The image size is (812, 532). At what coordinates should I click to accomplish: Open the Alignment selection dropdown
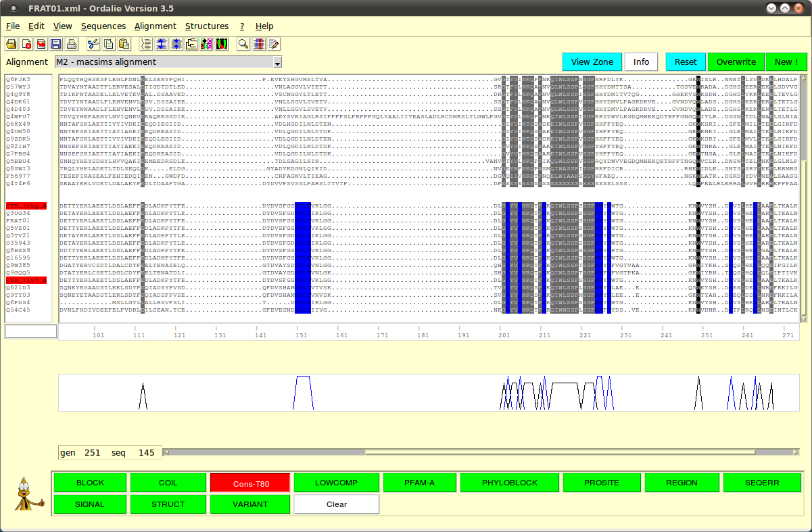tap(277, 62)
